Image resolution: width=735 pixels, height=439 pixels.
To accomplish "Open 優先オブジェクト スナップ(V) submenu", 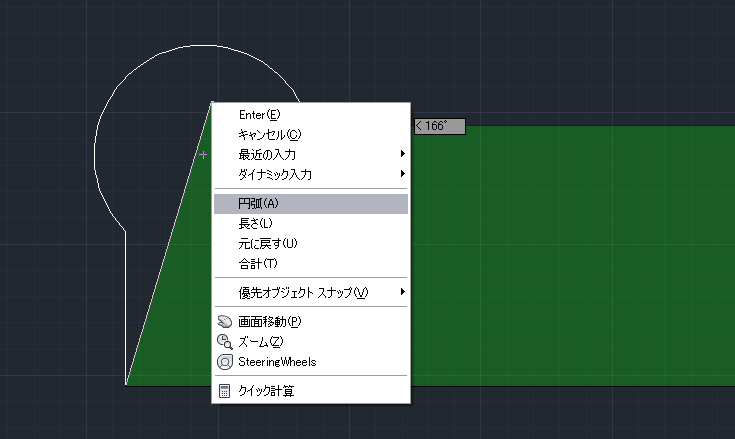I will pos(311,293).
